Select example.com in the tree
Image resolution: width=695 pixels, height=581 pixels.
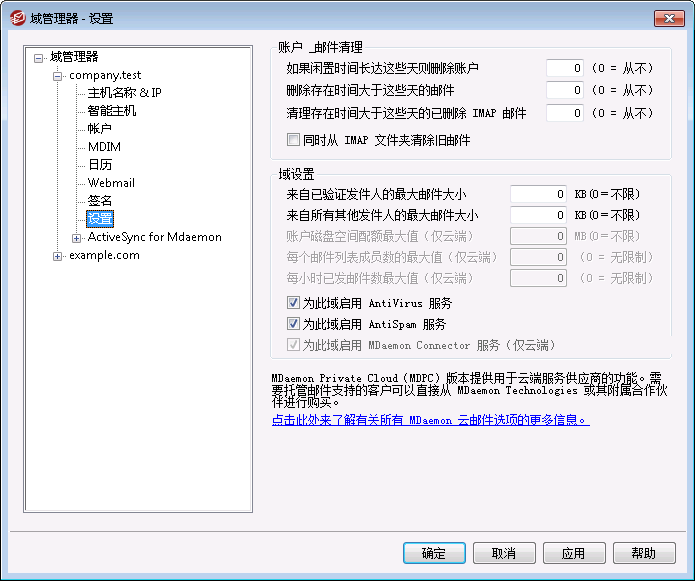tap(104, 255)
